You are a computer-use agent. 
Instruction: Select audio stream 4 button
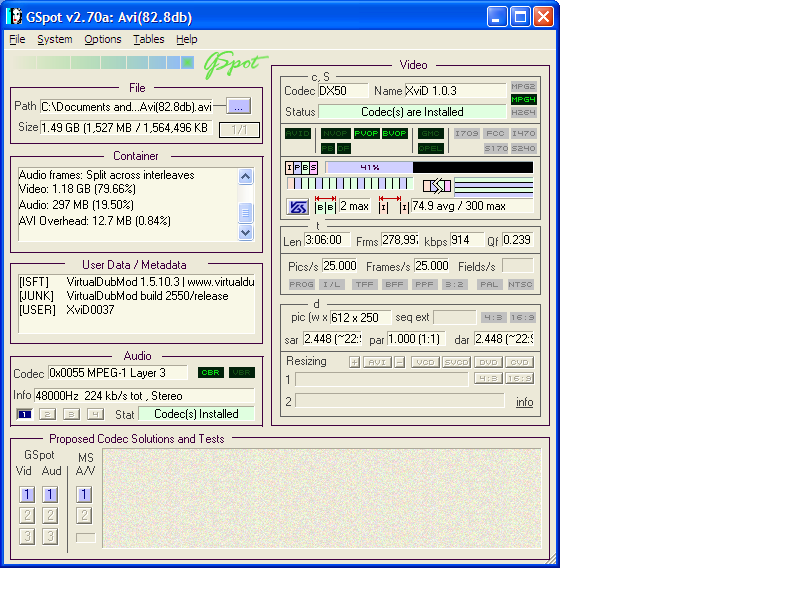click(x=95, y=414)
